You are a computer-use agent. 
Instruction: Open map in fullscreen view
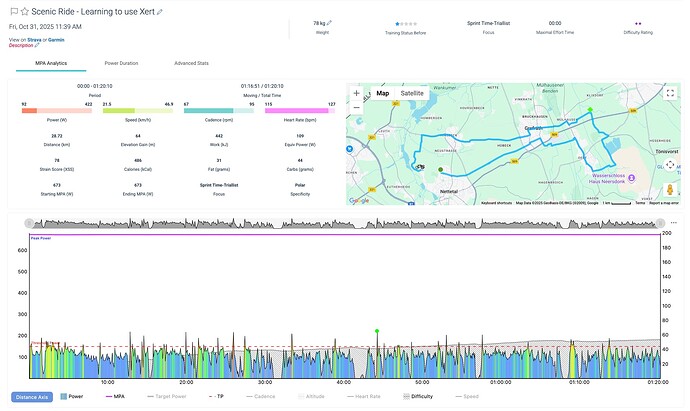[x=669, y=94]
